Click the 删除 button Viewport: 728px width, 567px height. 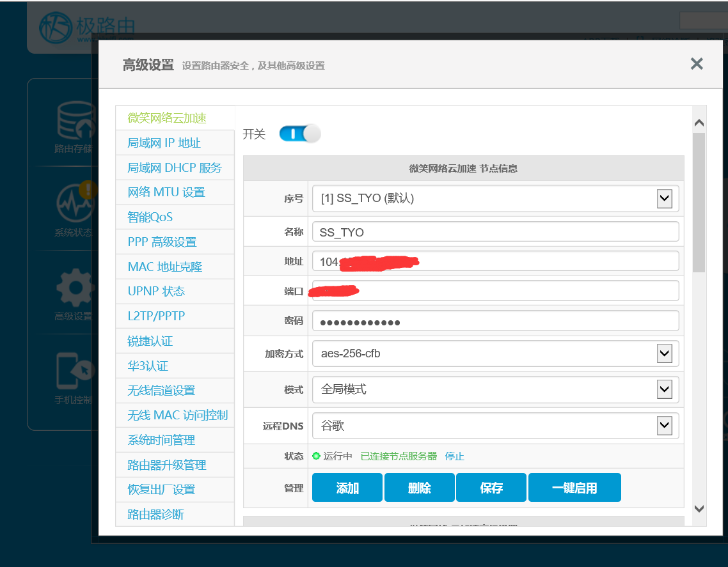(x=419, y=488)
